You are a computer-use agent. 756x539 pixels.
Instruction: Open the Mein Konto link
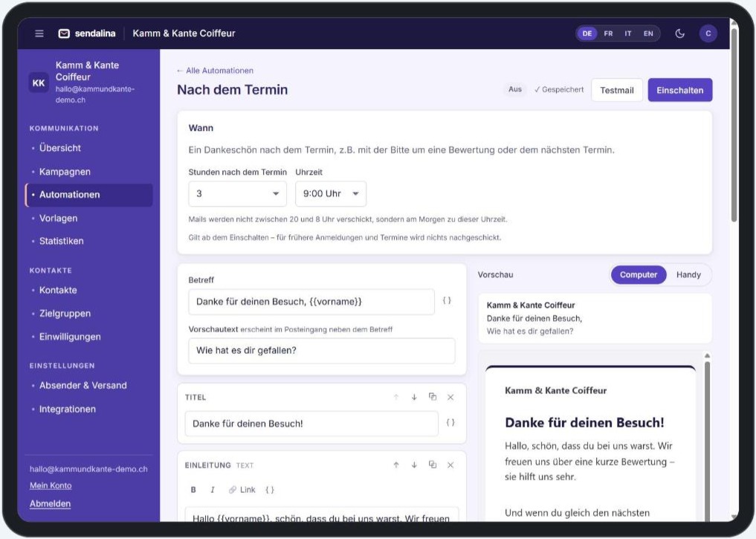click(51, 485)
